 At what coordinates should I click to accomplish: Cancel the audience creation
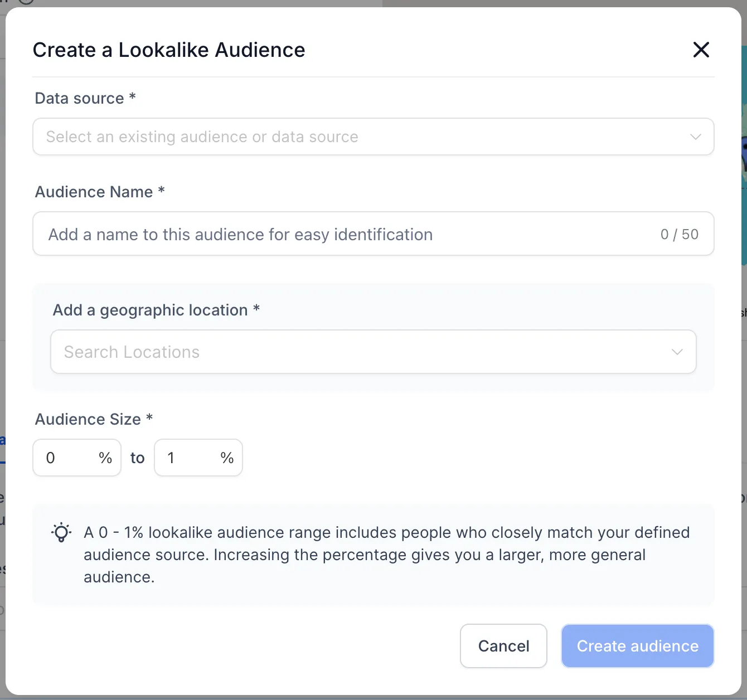pyautogui.click(x=503, y=646)
